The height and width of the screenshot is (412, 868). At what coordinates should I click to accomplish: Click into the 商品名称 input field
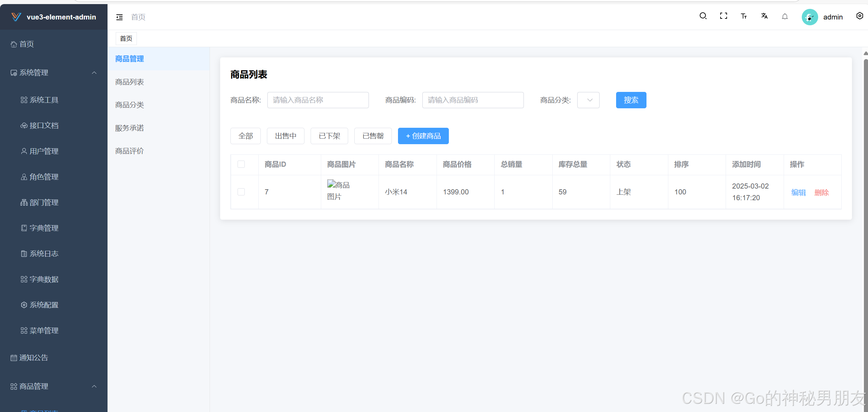coord(317,100)
